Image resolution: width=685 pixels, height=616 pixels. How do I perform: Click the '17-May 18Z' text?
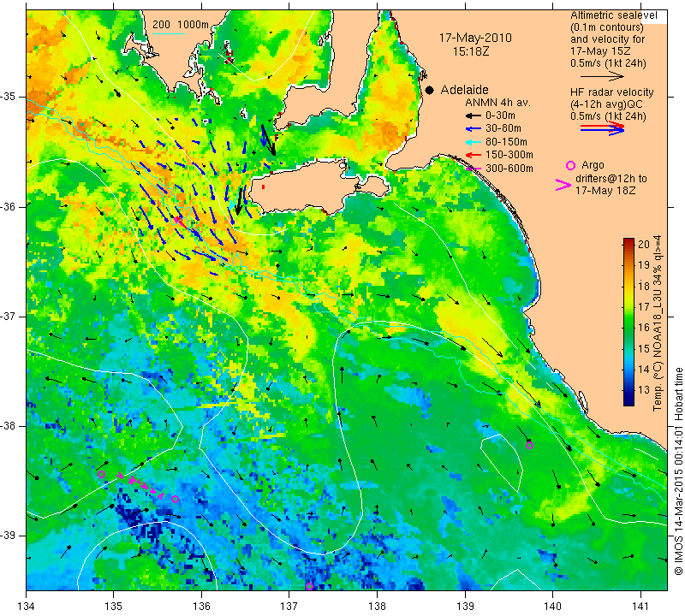(x=605, y=191)
